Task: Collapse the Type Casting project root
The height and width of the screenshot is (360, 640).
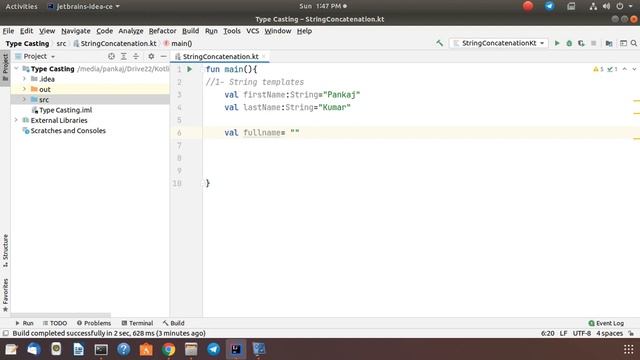Action: [16, 69]
